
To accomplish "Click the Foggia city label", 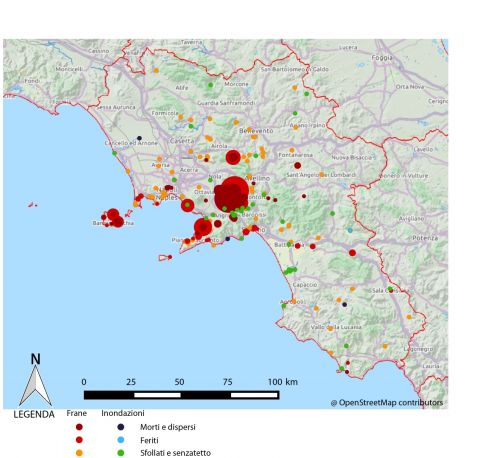I will pos(382,58).
